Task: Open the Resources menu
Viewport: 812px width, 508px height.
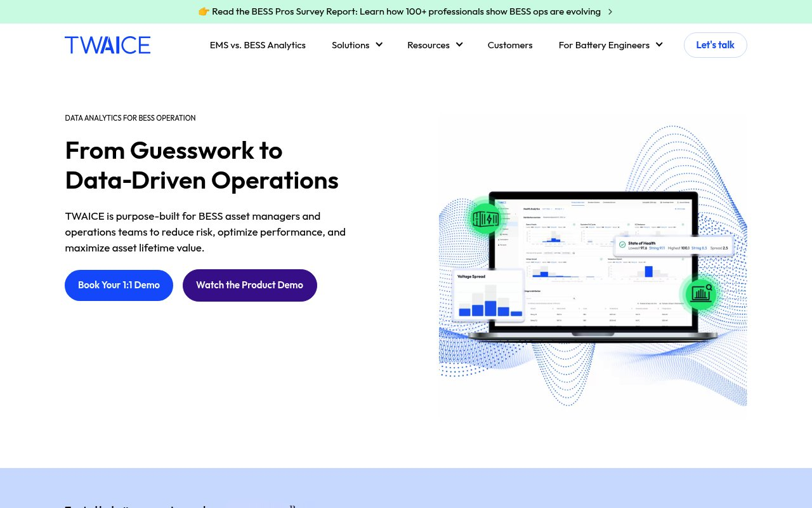Action: click(x=428, y=45)
